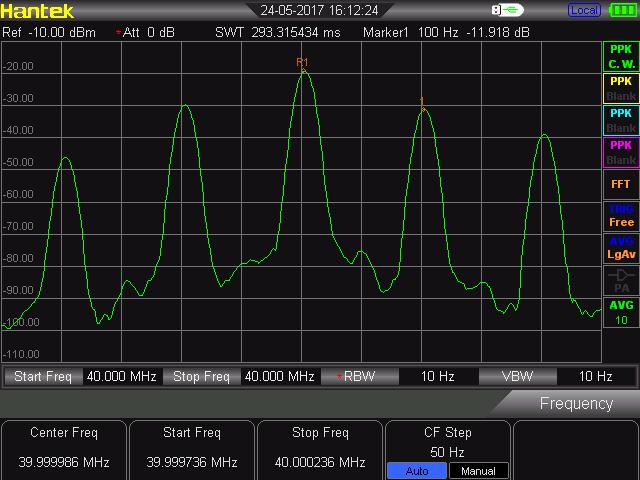Select the magenta PPK Blank trace indicator

(621, 153)
